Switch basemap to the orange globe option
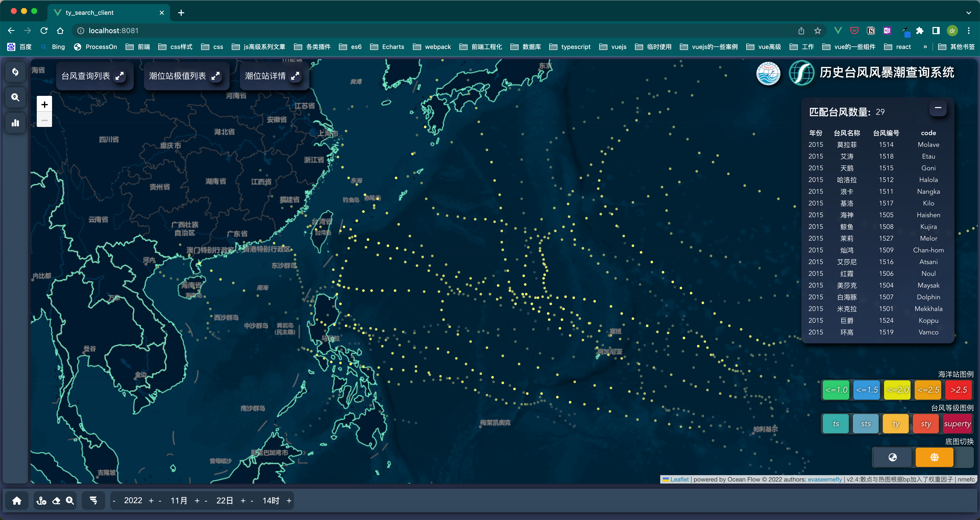 (x=934, y=457)
